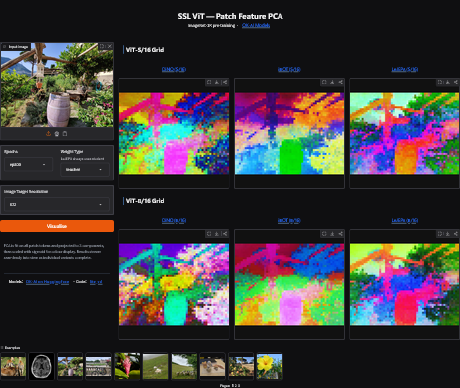Select the sheep flock under tree thumbnail
Screen dimensions: 460x388
[x=184, y=366]
